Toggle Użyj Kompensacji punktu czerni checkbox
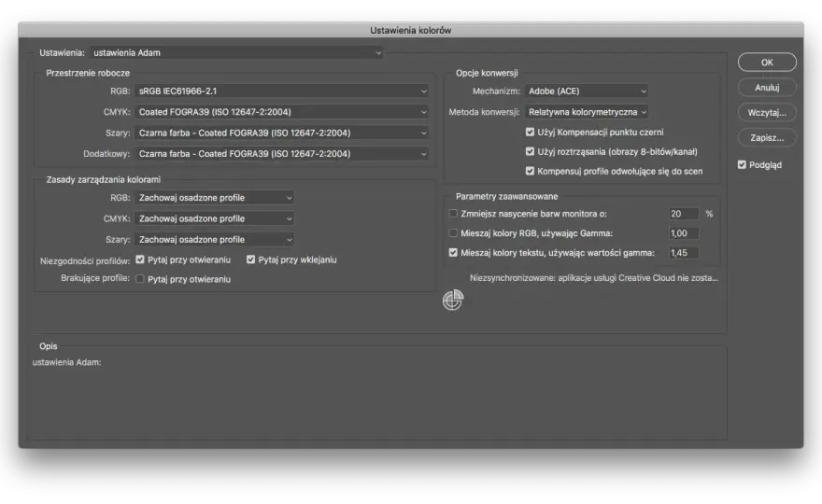Viewport: 822px width, 504px height. click(x=530, y=132)
